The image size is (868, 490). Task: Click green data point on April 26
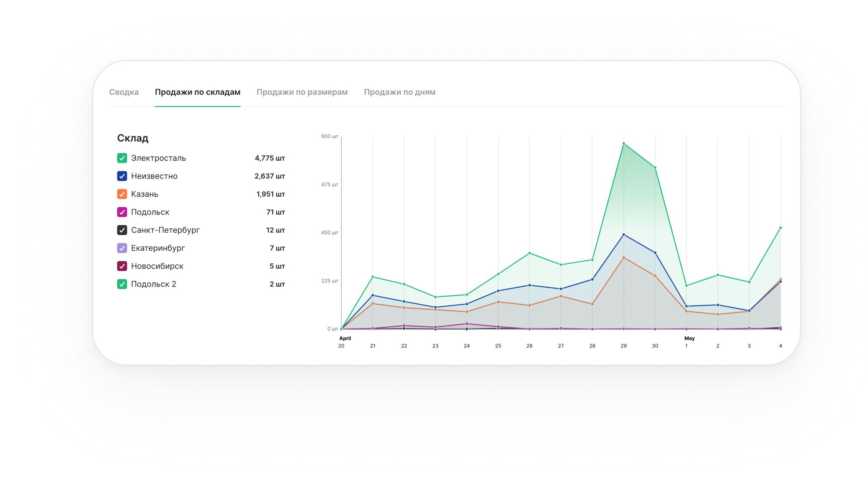pyautogui.click(x=530, y=253)
